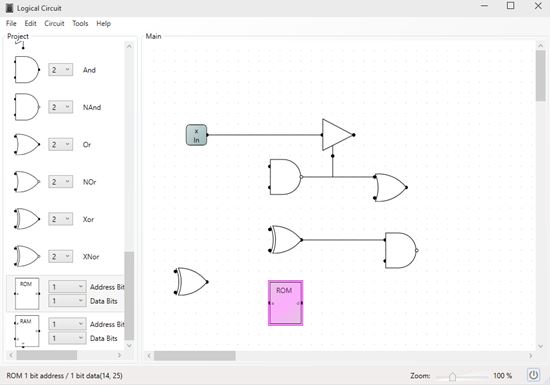Image resolution: width=550 pixels, height=385 pixels.
Task: Click the 100 % zoom value text
Action: click(502, 376)
